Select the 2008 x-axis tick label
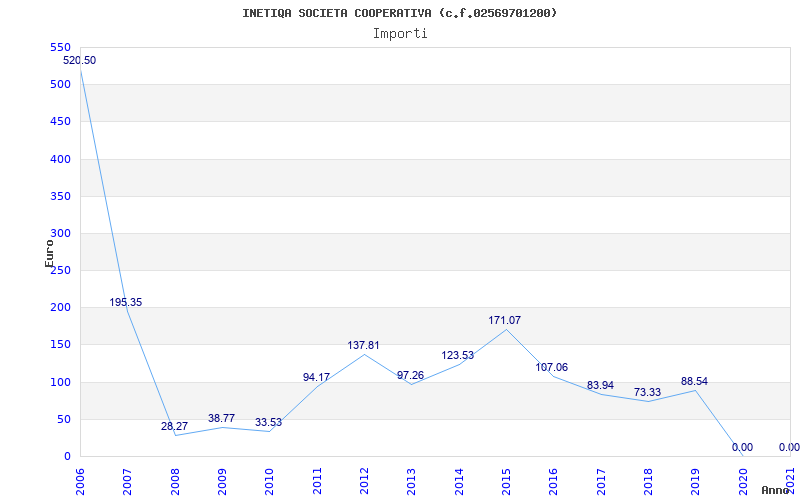Viewport: 800px width, 500px height. click(x=175, y=482)
